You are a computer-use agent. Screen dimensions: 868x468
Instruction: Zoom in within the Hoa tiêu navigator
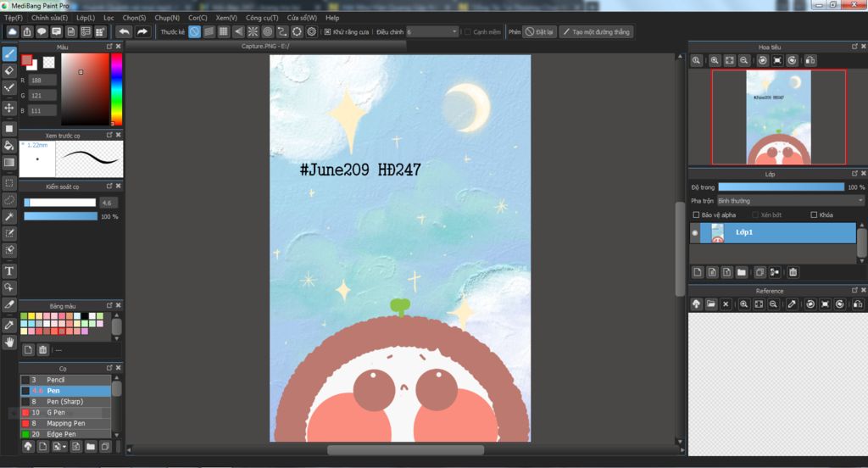[715, 60]
